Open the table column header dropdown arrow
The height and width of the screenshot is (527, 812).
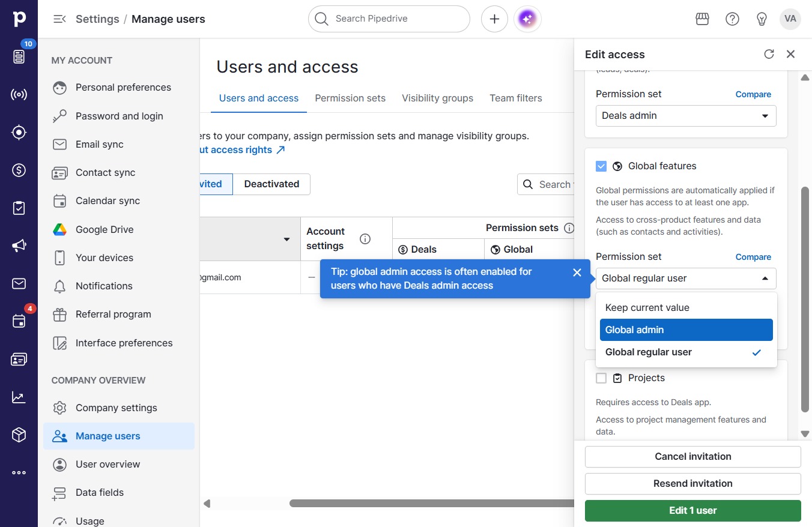coord(286,239)
